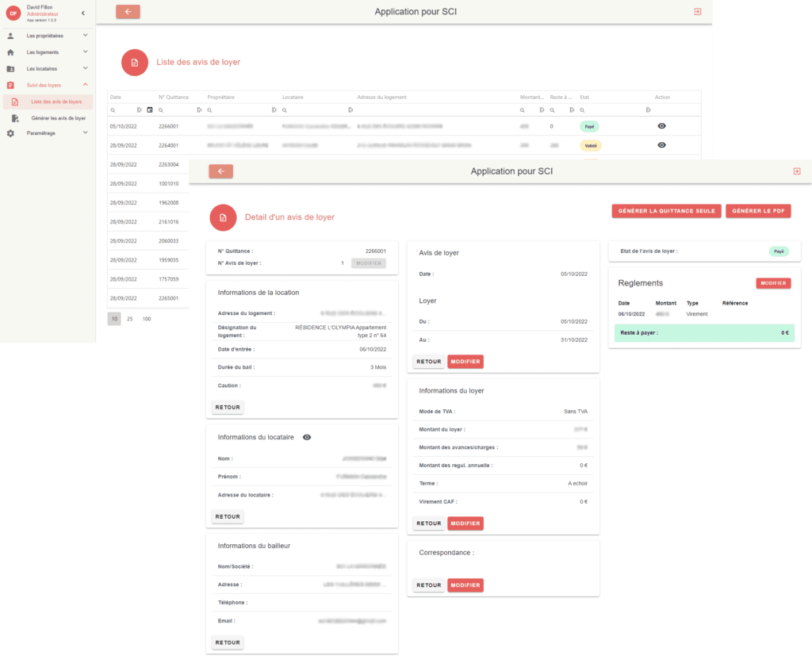Click the Paramétrage gear icon in the sidebar
The height and width of the screenshot is (671, 812).
[10, 133]
